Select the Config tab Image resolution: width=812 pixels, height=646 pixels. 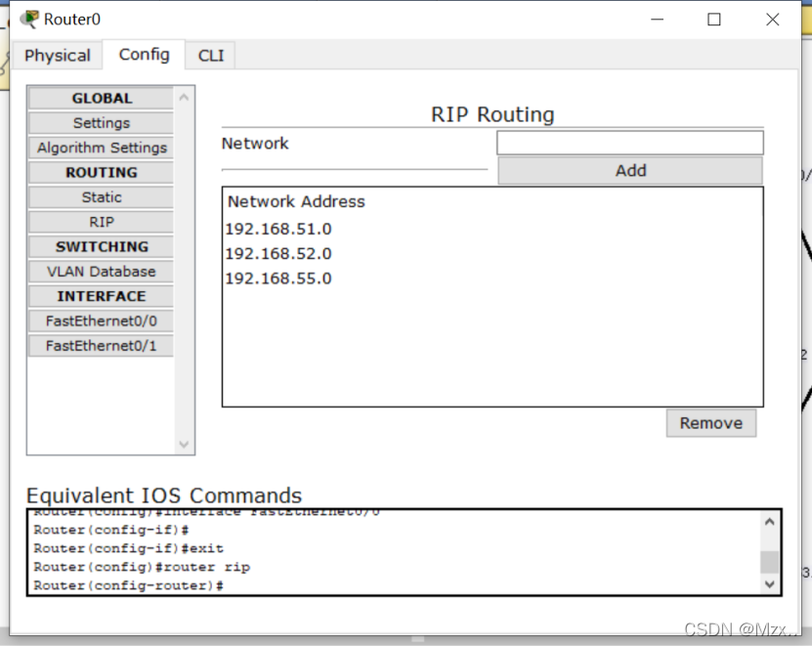point(145,55)
